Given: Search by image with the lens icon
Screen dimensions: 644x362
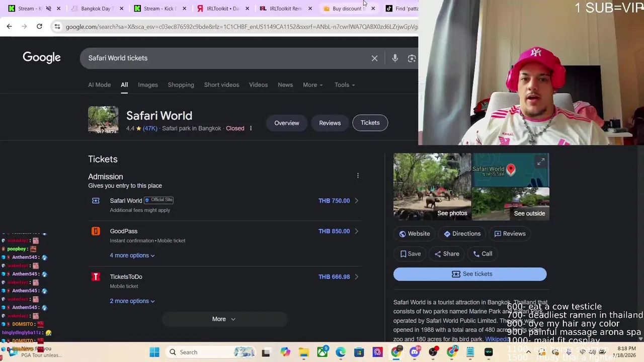Looking at the screenshot, I should tap(412, 58).
